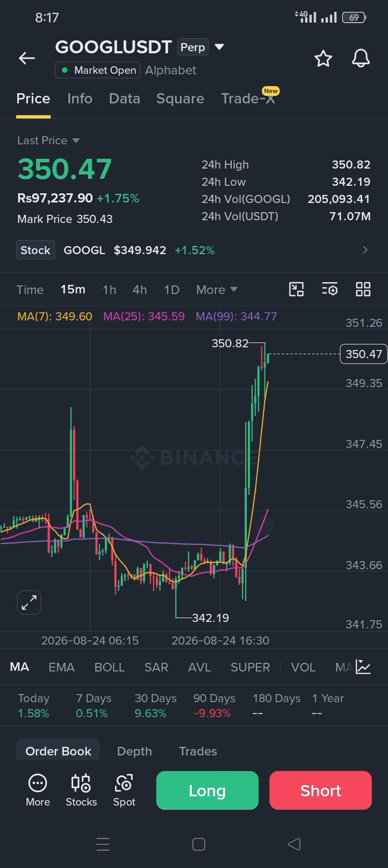This screenshot has width=388, height=868.
Task: Toggle the AVL indicator
Action: pos(199,667)
